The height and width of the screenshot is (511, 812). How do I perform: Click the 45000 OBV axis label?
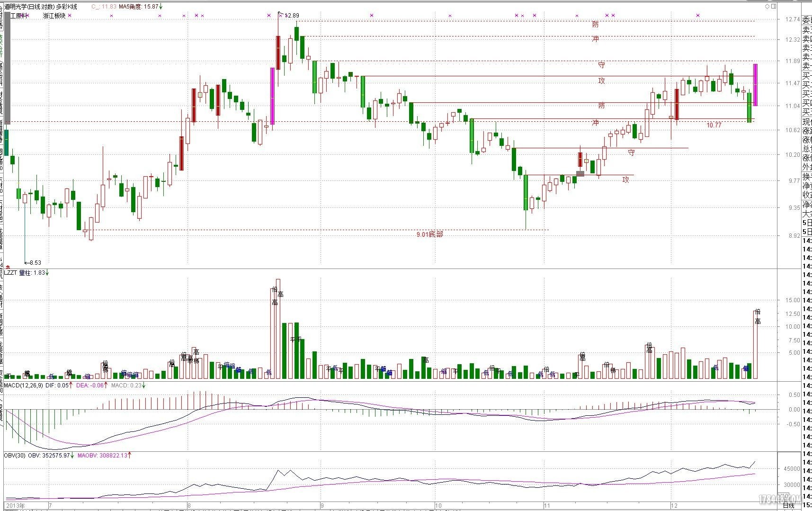tap(792, 469)
